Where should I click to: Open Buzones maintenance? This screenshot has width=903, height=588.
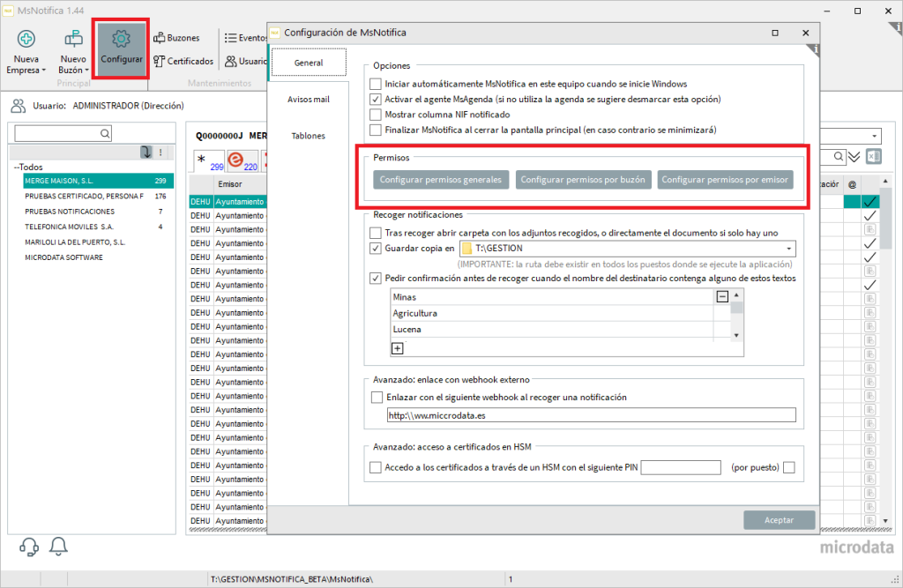coord(176,38)
